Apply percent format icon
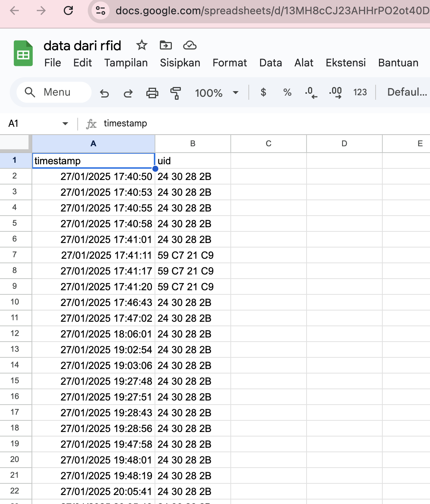Screen dimensions: 430x504 (x=287, y=92)
